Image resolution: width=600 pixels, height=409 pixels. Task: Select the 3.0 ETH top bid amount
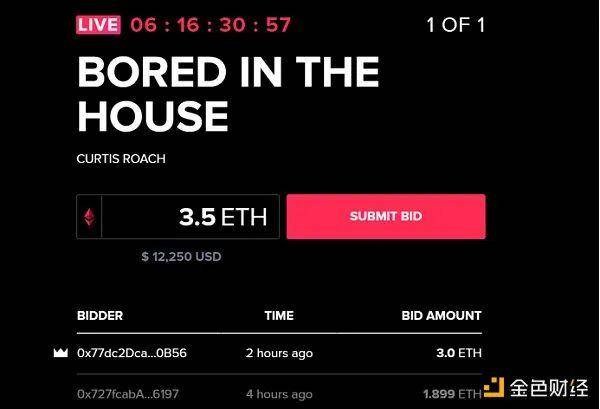pyautogui.click(x=459, y=353)
